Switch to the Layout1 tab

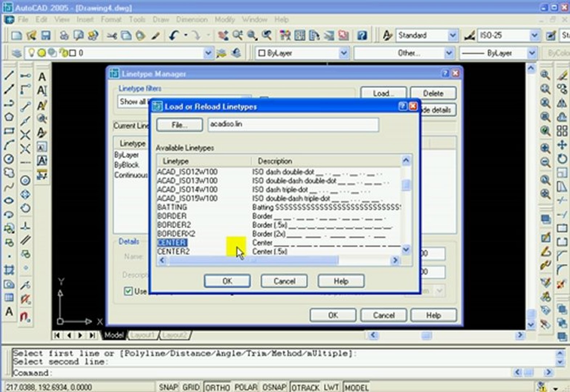(x=143, y=335)
